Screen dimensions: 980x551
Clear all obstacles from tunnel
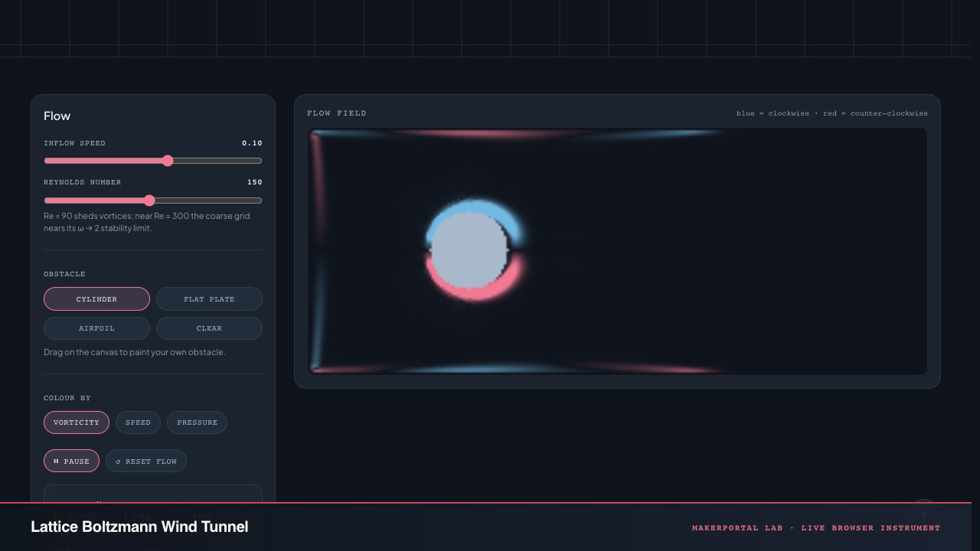coord(209,328)
